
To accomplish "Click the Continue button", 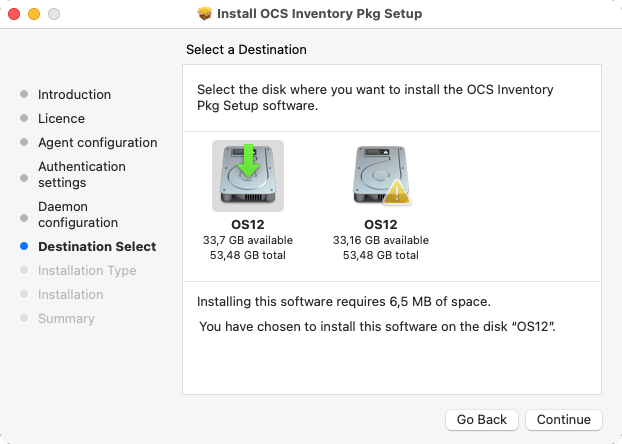I will click(x=564, y=420).
